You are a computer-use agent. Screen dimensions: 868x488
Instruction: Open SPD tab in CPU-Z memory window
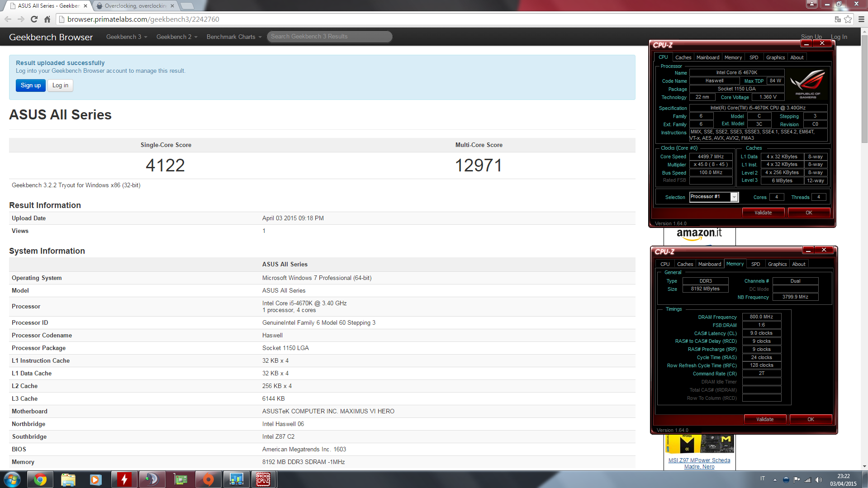point(755,264)
